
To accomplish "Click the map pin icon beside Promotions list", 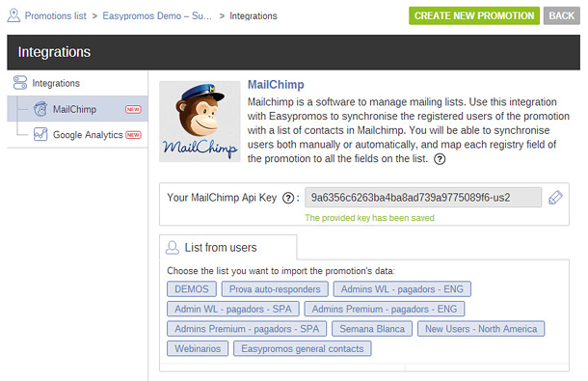I will 13,15.
